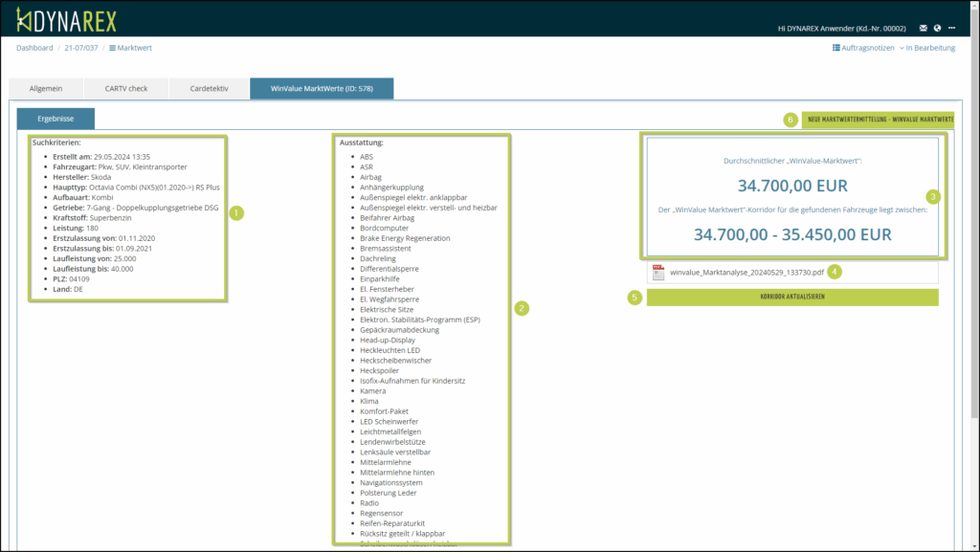
Task: Open the messages envelope icon
Action: 923,28
